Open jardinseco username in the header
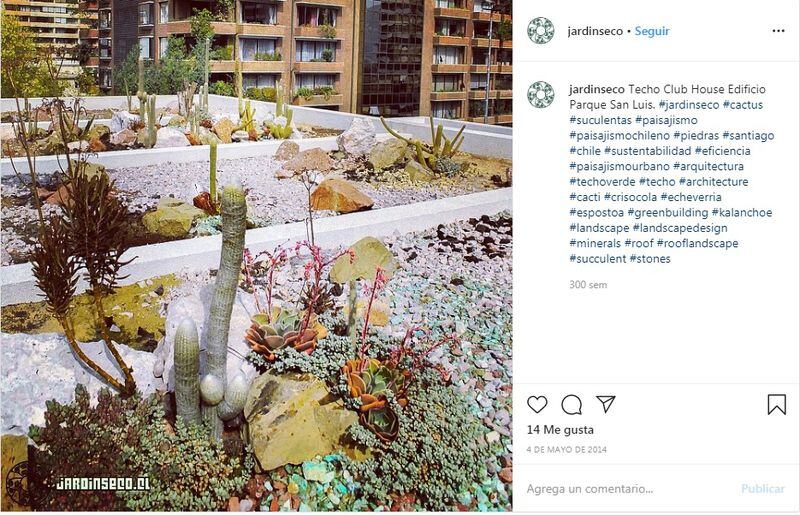 click(595, 31)
